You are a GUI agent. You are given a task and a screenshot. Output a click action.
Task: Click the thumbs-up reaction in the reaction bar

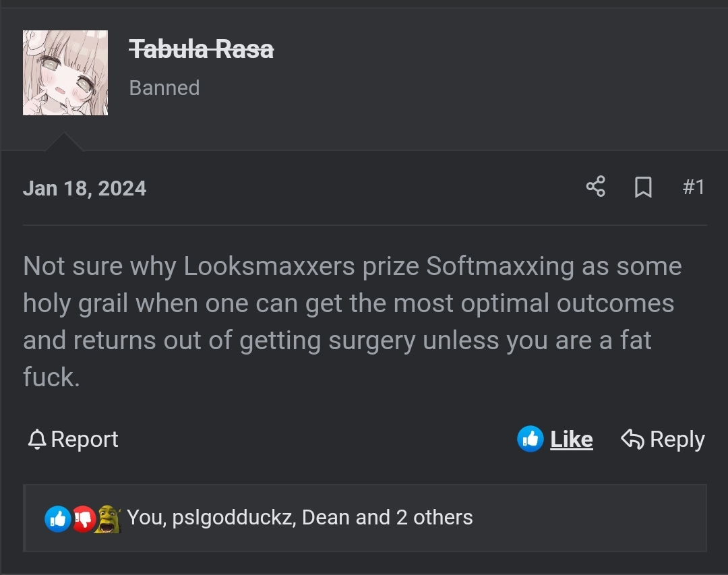point(58,518)
